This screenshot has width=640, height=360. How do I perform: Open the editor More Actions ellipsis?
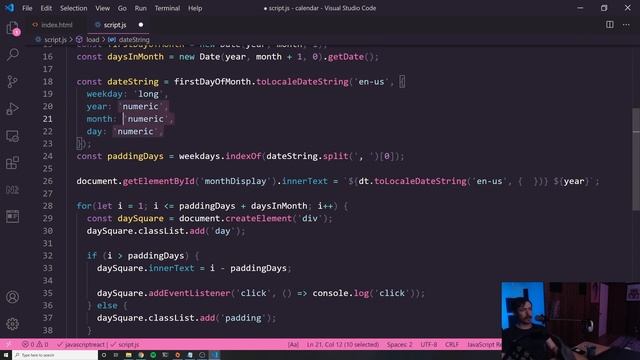[x=626, y=24]
